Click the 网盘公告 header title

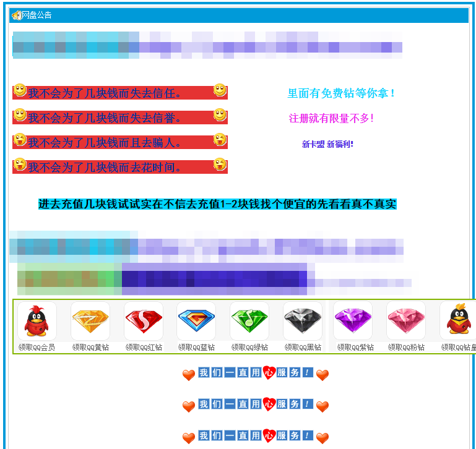click(x=37, y=15)
